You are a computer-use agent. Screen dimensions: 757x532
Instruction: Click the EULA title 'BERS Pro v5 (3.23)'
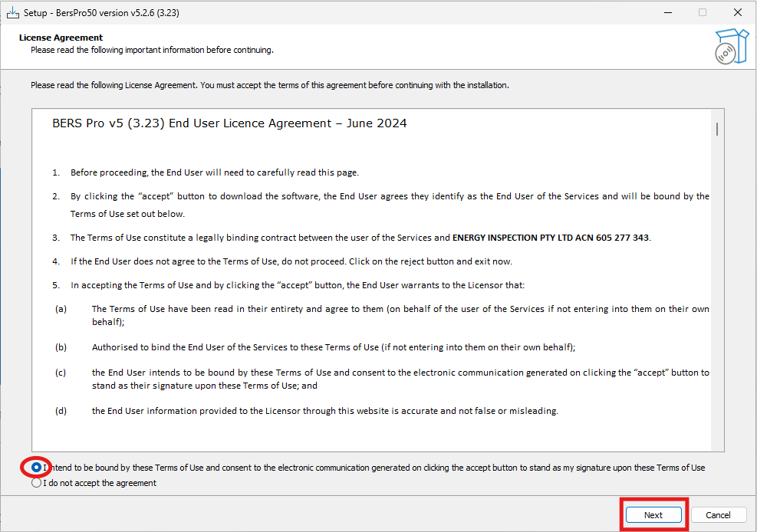point(229,123)
